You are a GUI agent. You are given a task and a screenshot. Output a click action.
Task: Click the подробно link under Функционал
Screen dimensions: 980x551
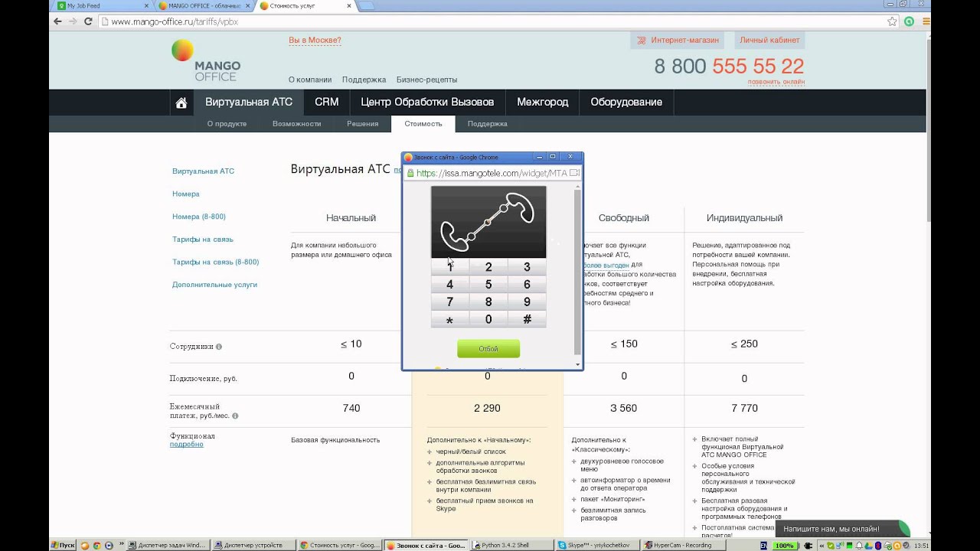[x=187, y=445]
